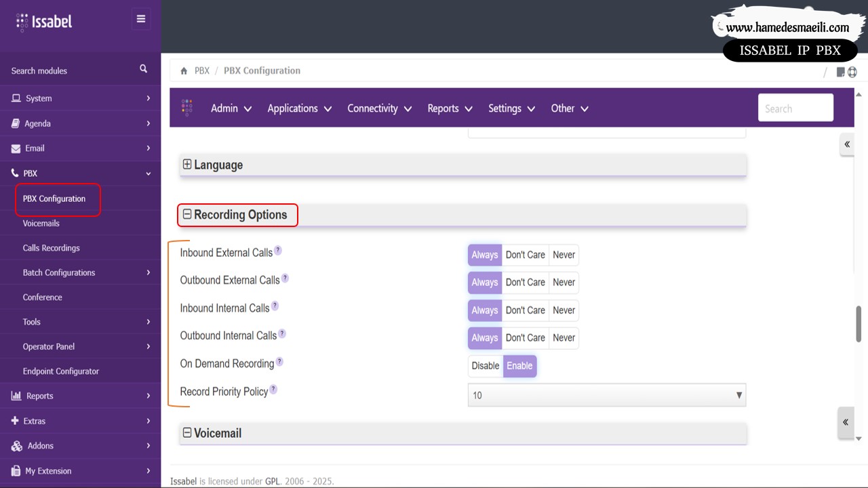Image resolution: width=868 pixels, height=488 pixels.
Task: Open the Connectivity menu
Action: click(x=379, y=108)
